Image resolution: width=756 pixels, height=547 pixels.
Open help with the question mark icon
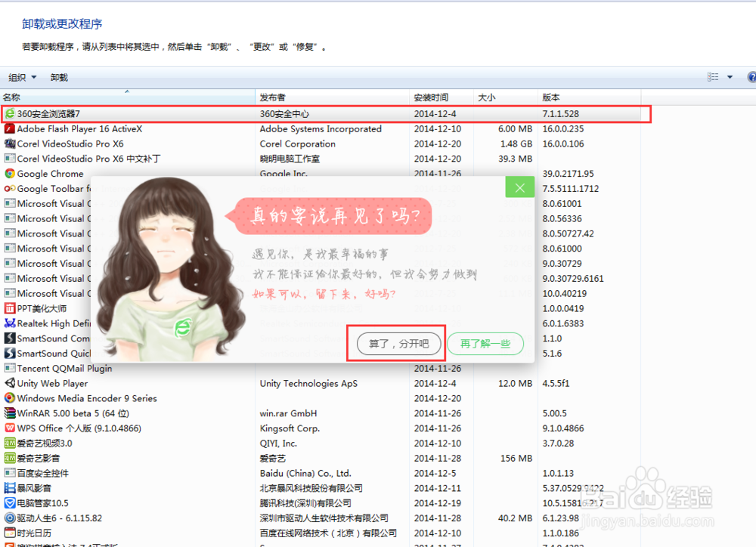click(751, 76)
